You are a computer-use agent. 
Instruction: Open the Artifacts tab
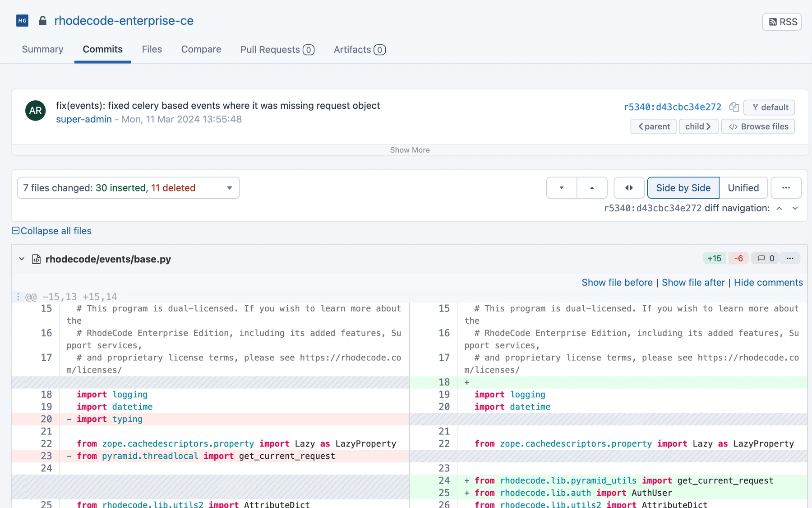click(x=360, y=50)
